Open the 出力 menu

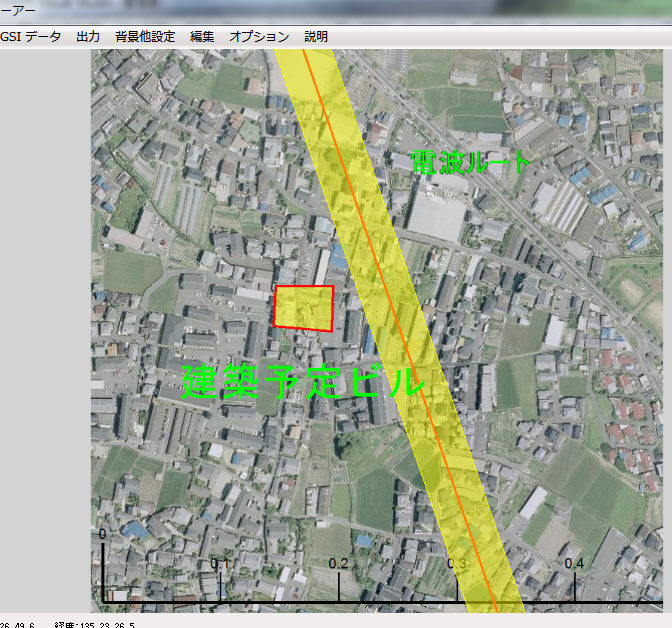click(x=88, y=36)
